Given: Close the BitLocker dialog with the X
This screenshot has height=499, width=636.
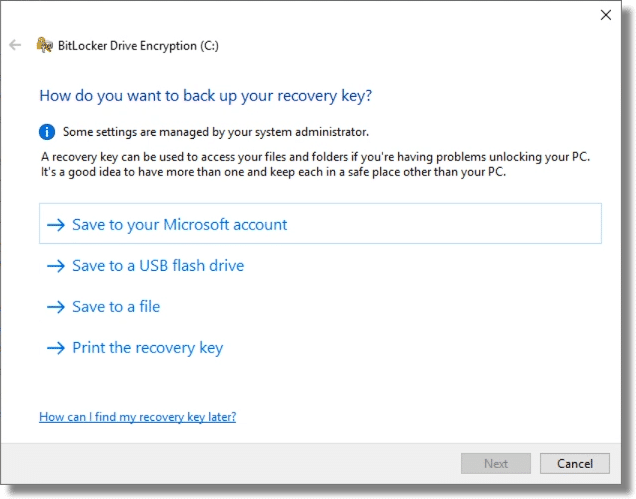Looking at the screenshot, I should [x=606, y=15].
